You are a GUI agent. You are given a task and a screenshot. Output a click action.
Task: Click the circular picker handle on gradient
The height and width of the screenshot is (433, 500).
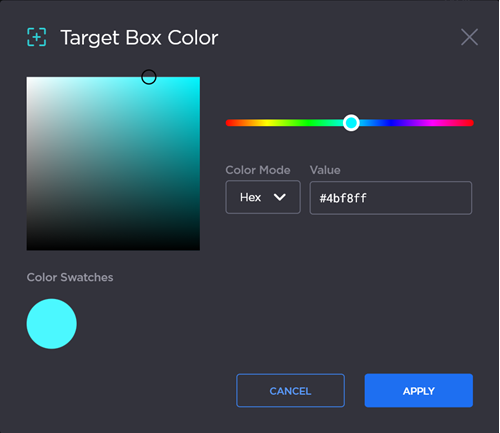point(149,77)
